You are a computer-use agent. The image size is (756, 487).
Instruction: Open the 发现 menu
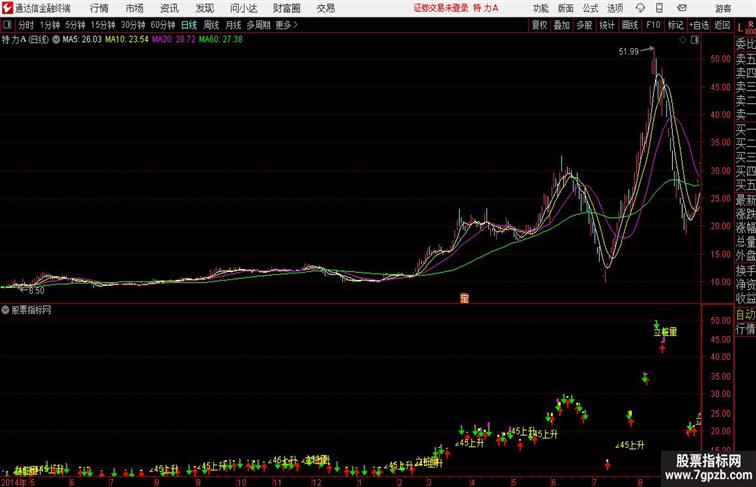click(x=204, y=8)
